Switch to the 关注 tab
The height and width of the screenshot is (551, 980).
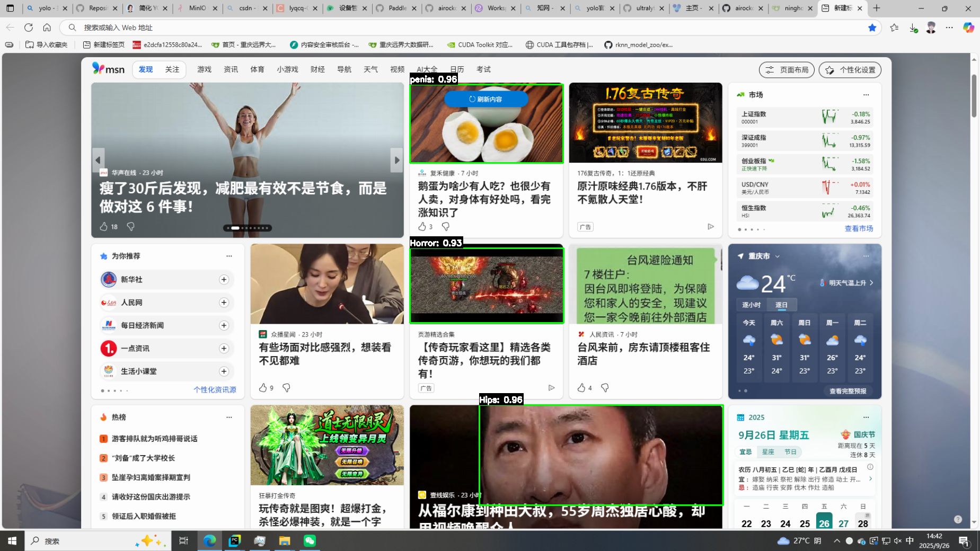point(172,69)
